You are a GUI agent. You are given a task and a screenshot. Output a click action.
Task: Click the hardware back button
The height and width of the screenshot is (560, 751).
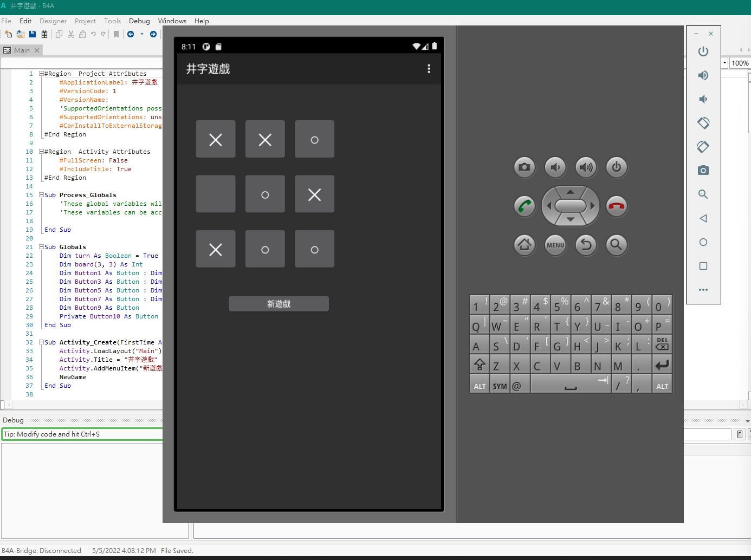pos(586,245)
